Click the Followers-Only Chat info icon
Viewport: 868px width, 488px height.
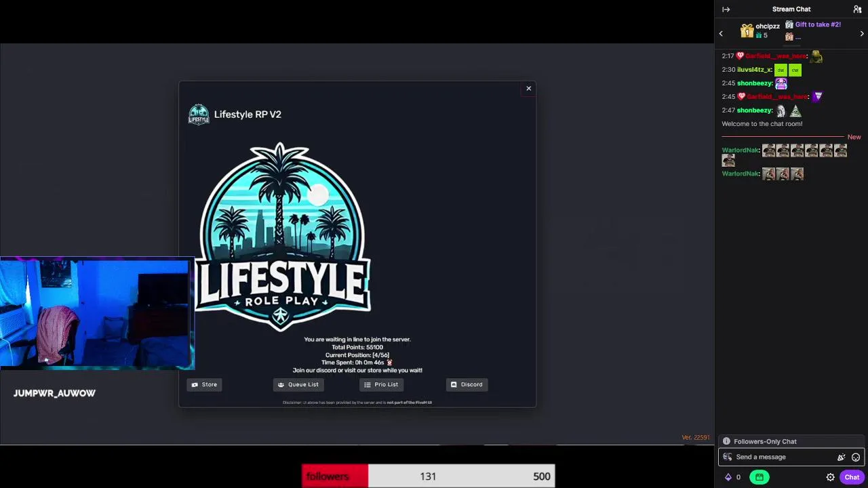(726, 441)
